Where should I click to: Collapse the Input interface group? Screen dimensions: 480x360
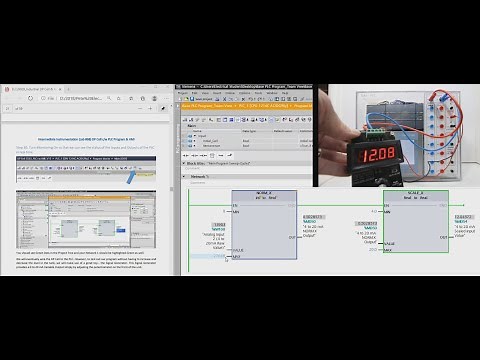click(195, 136)
